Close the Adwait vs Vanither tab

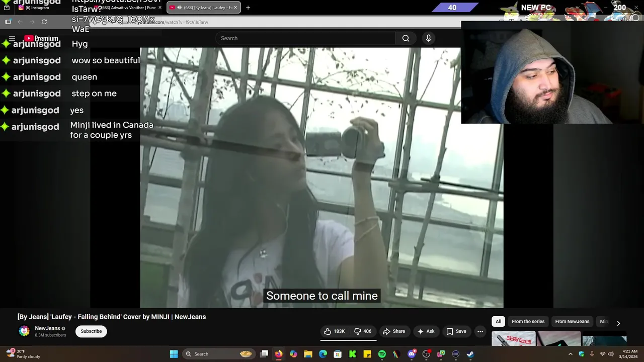(160, 8)
